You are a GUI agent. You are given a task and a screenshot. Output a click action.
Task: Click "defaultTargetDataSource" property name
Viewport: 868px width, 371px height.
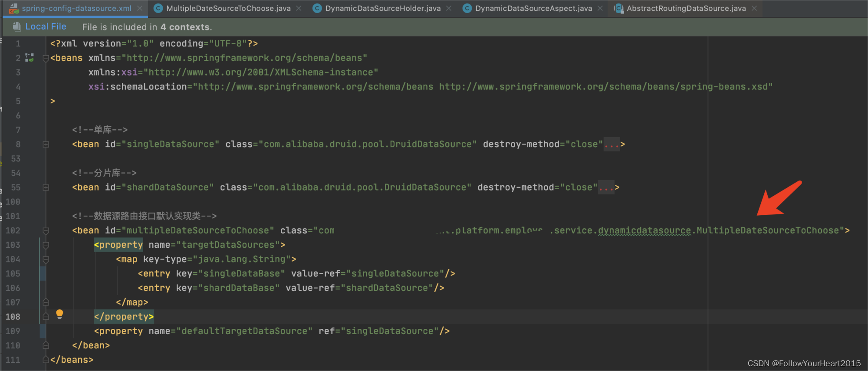coord(244,331)
